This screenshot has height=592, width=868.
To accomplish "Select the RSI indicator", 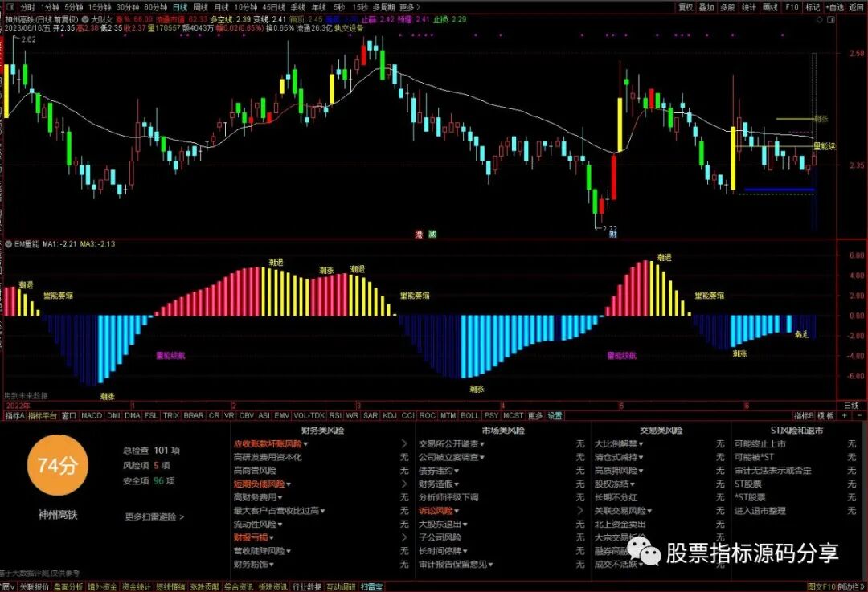I will 335,415.
